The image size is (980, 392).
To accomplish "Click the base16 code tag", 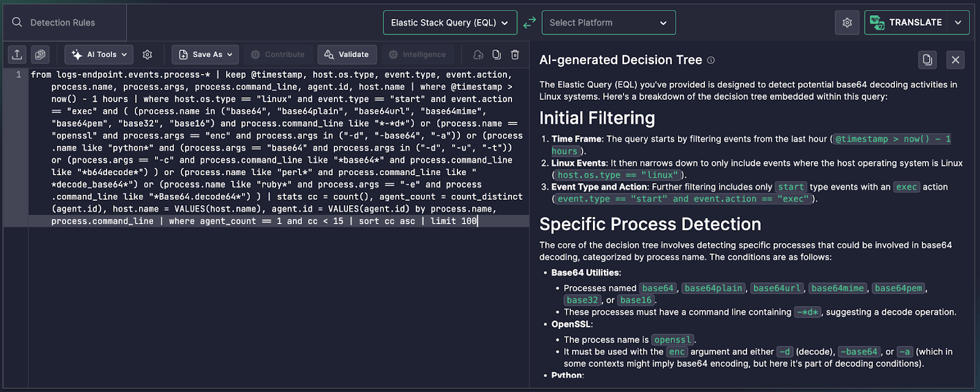I will tap(636, 300).
